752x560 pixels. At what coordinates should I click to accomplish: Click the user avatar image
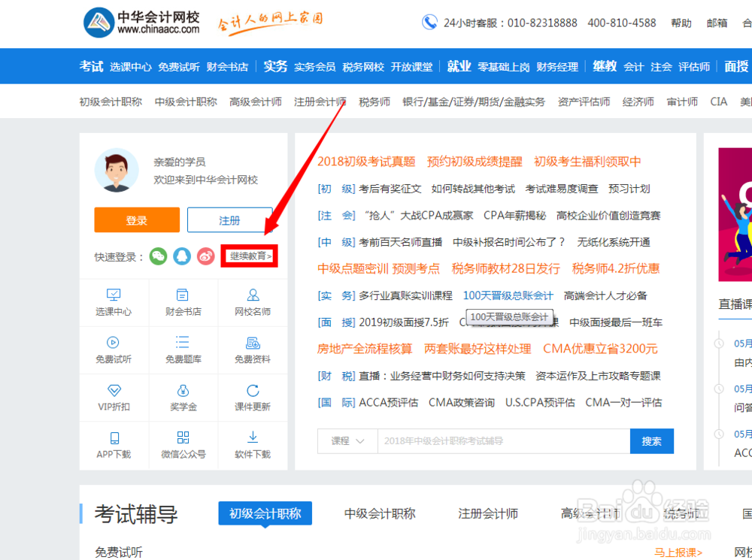coord(116,170)
